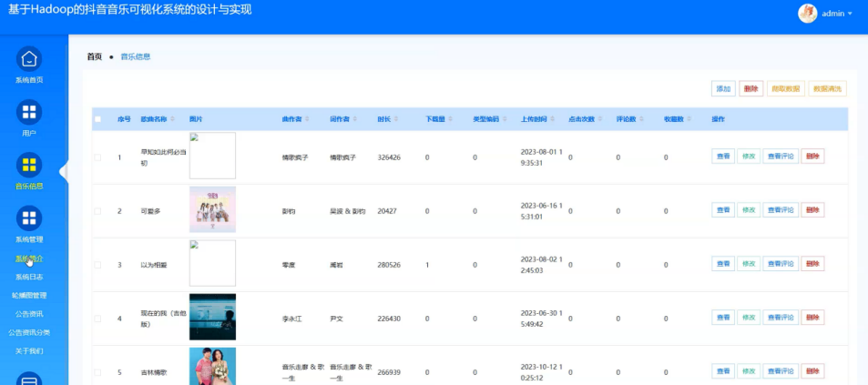Image resolution: width=868 pixels, height=385 pixels.
Task: Sort by 类型编码 column arrows
Action: pos(504,119)
